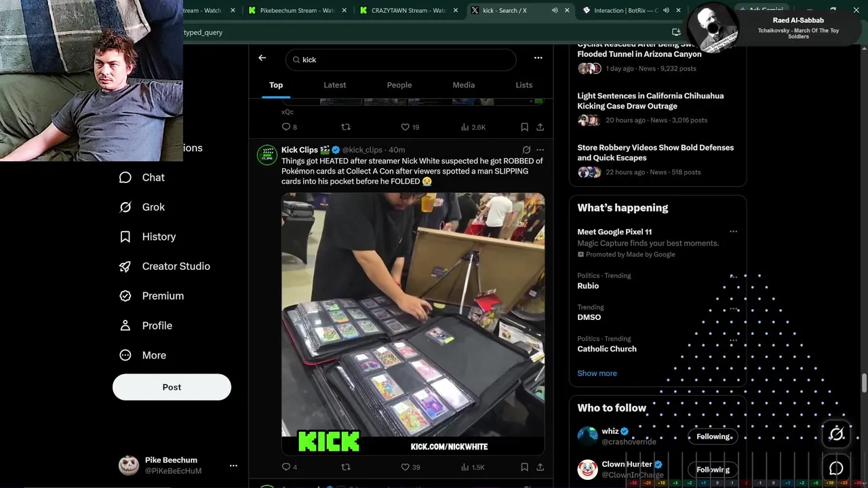Open account menu for Pike Beechum

(x=233, y=466)
